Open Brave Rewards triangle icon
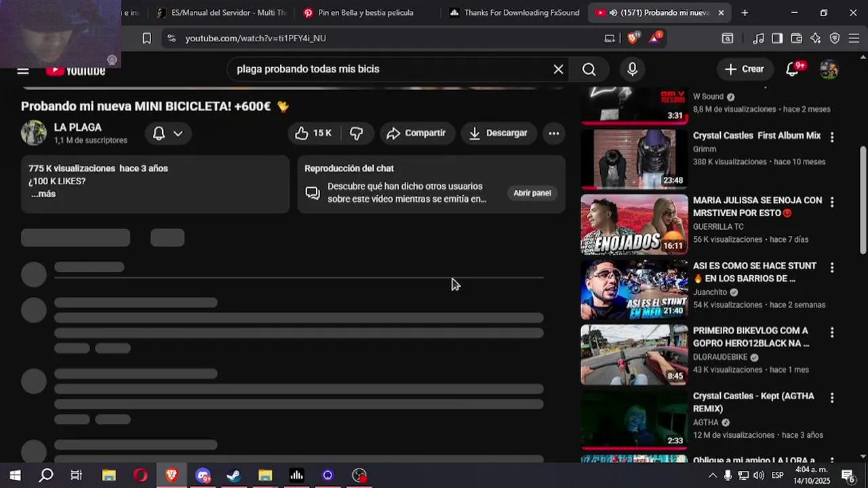This screenshot has width=868, height=488. 655,38
